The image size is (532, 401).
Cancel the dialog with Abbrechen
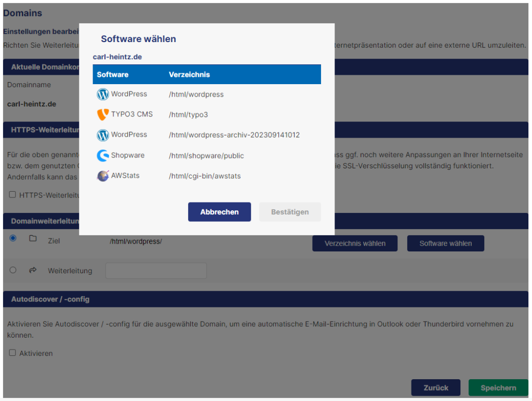220,212
